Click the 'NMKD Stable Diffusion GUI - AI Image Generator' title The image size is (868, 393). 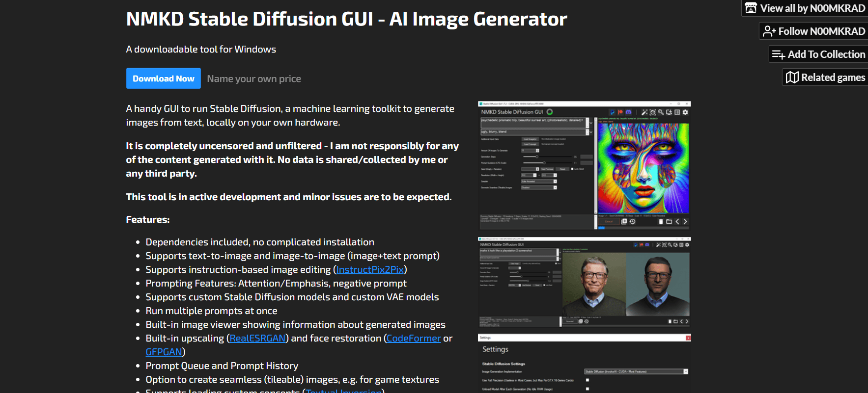pos(346,19)
